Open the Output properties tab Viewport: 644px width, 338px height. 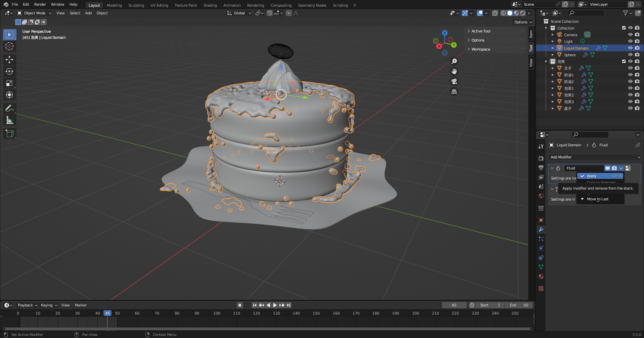(x=541, y=167)
